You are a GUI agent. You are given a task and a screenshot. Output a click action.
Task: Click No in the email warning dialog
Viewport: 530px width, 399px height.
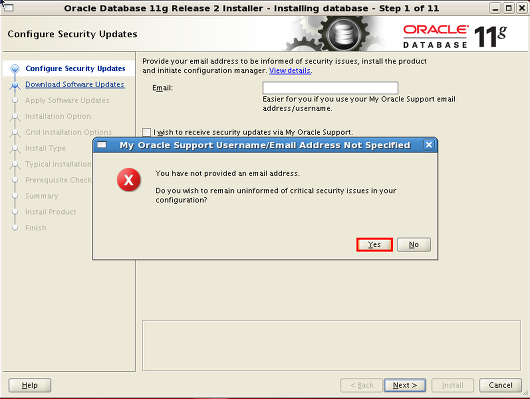pyautogui.click(x=414, y=244)
